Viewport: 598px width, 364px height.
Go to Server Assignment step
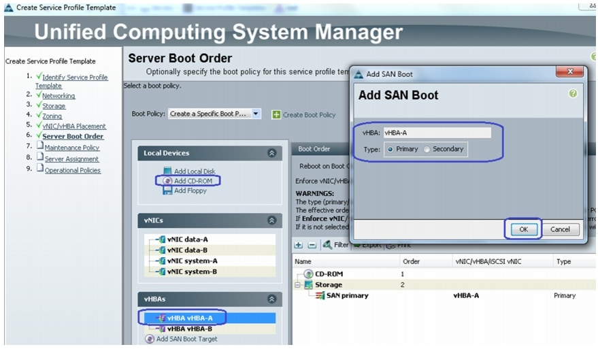[x=71, y=159]
